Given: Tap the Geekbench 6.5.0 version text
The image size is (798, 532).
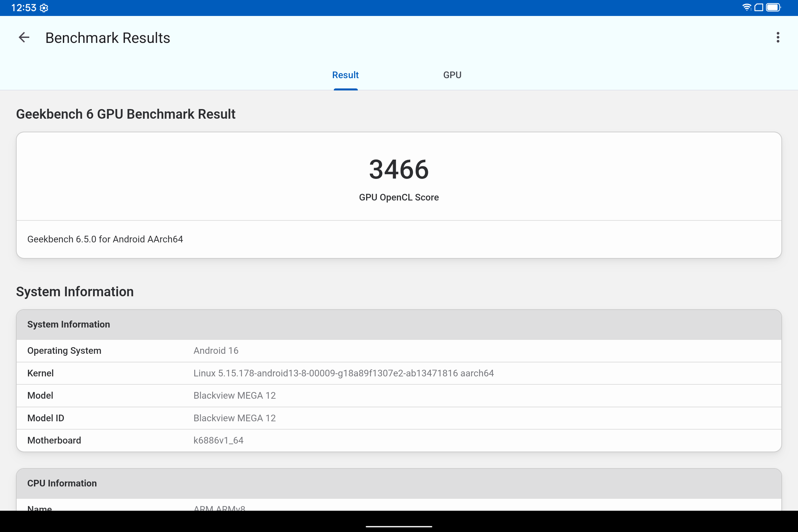Looking at the screenshot, I should pyautogui.click(x=105, y=239).
